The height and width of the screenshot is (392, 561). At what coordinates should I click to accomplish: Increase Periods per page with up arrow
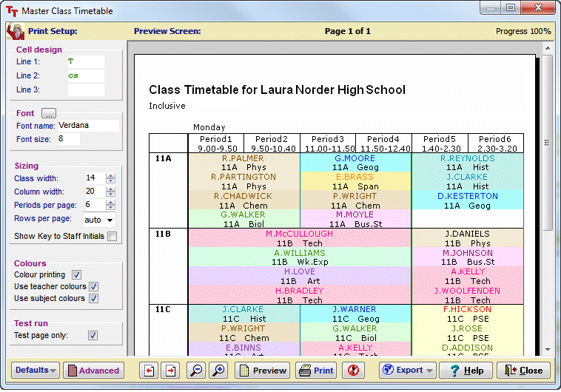(x=110, y=202)
